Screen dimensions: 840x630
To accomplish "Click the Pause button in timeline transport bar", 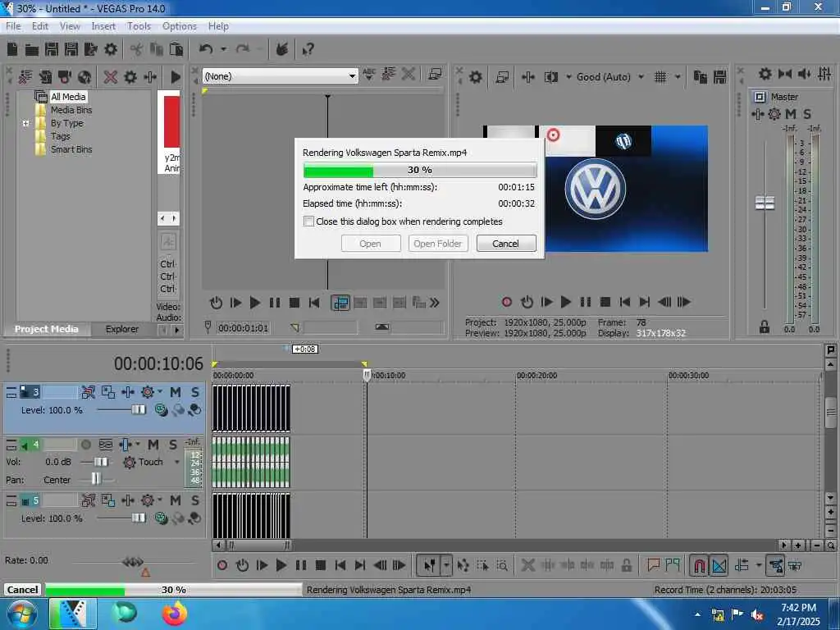I will [301, 565].
